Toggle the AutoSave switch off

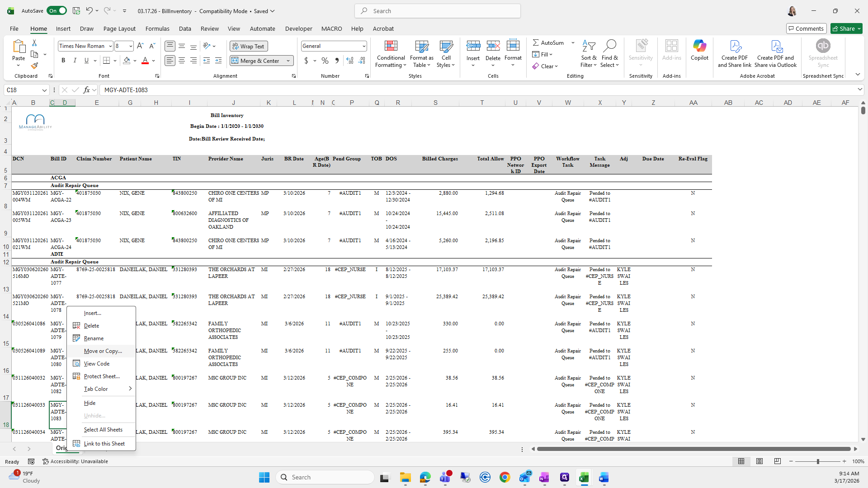coord(57,11)
